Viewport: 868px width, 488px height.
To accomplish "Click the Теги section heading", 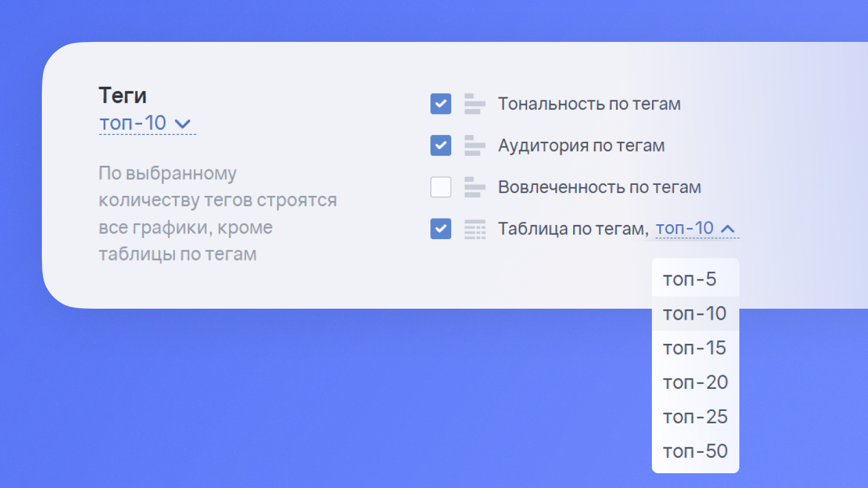I will [x=123, y=96].
